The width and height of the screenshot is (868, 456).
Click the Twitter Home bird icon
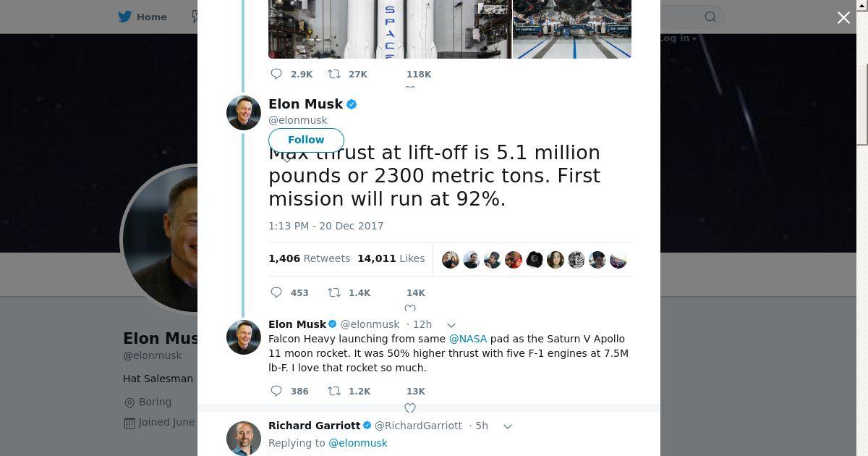coord(125,17)
